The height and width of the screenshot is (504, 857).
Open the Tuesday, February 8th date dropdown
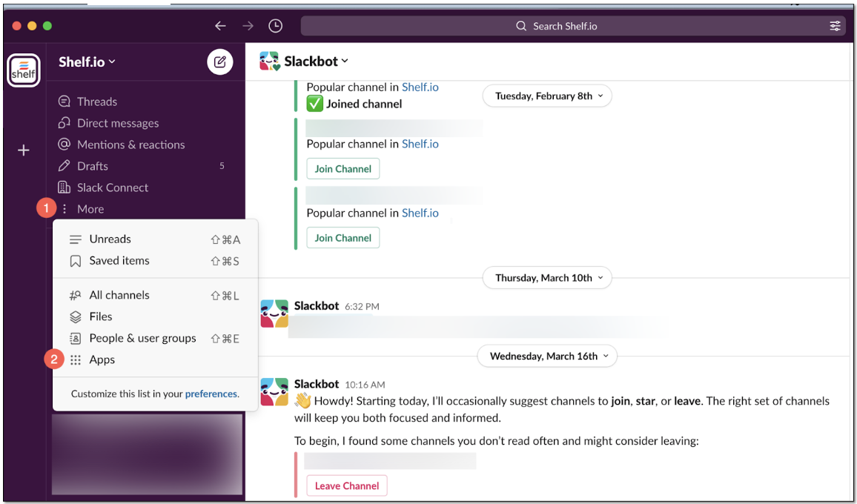click(x=547, y=96)
